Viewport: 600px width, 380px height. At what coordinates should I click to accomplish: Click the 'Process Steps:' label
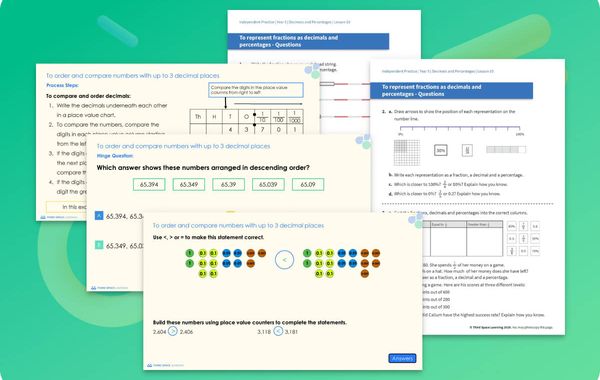[x=62, y=85]
